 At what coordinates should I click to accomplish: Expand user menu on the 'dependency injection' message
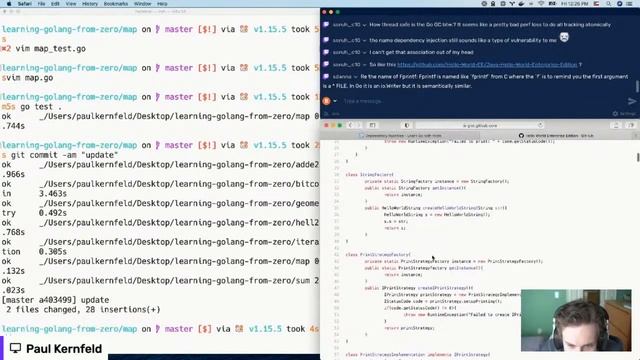tap(364, 40)
